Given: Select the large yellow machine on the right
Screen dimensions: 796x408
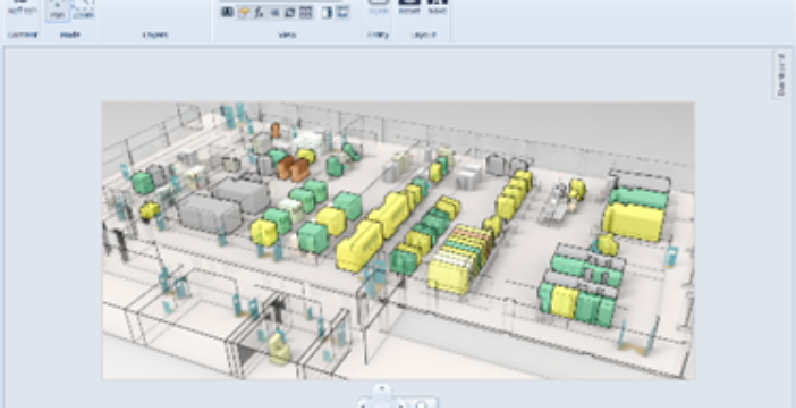Looking at the screenshot, I should click(x=632, y=221).
